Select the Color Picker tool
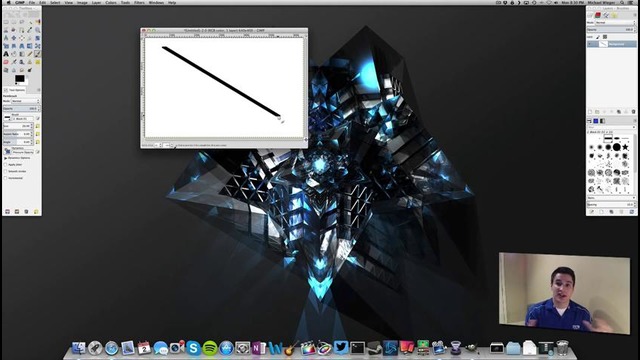640x360 pixels. pos(30,30)
